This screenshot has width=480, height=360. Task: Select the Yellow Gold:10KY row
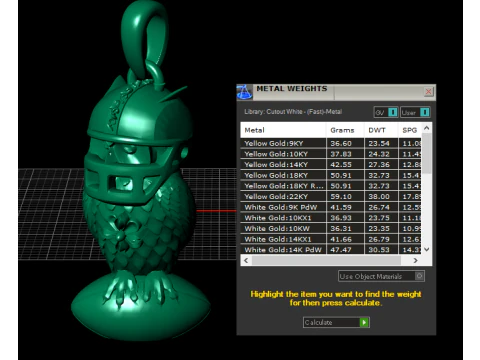pos(331,154)
